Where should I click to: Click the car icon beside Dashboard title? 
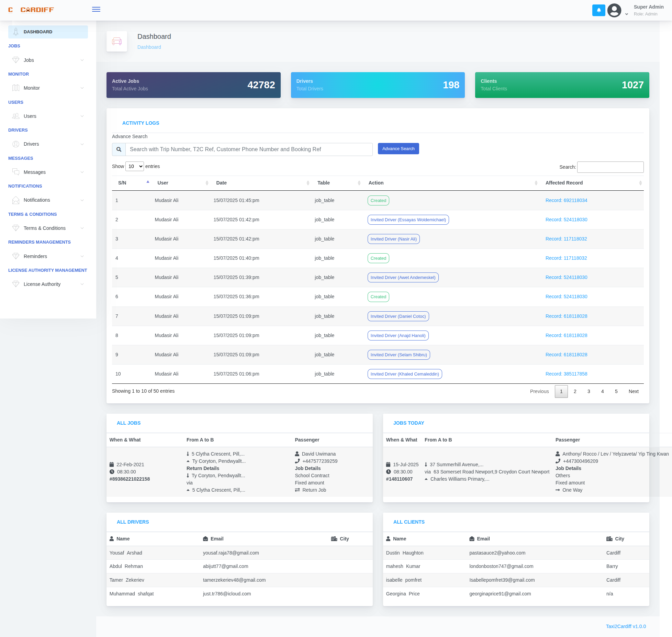[117, 41]
